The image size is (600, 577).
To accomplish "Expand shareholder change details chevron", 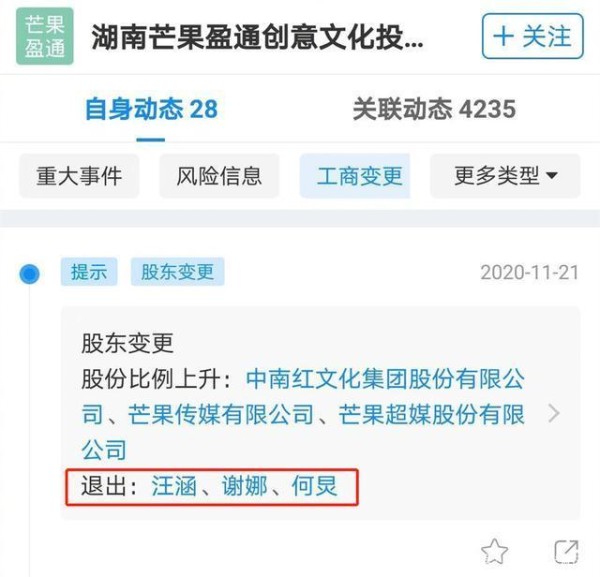I will click(554, 413).
